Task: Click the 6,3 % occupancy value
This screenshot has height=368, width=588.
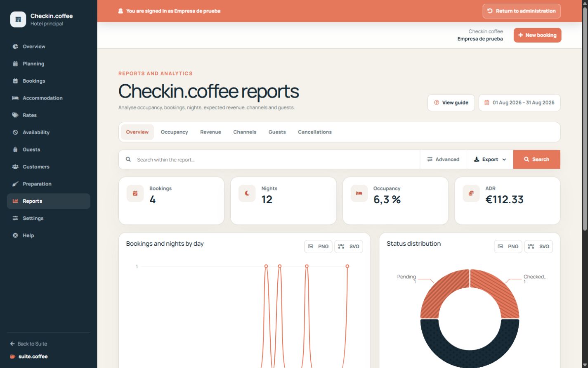Action: pos(387,199)
